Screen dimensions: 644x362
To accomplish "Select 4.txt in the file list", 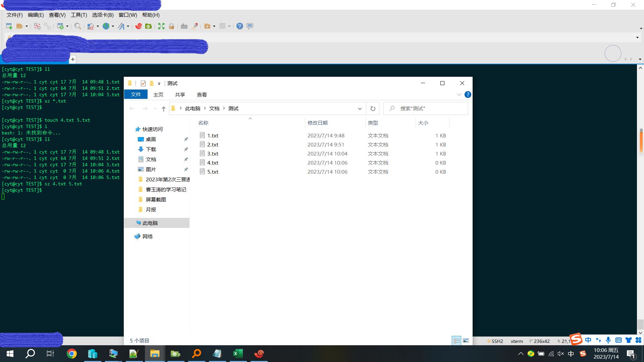I will tap(213, 163).
